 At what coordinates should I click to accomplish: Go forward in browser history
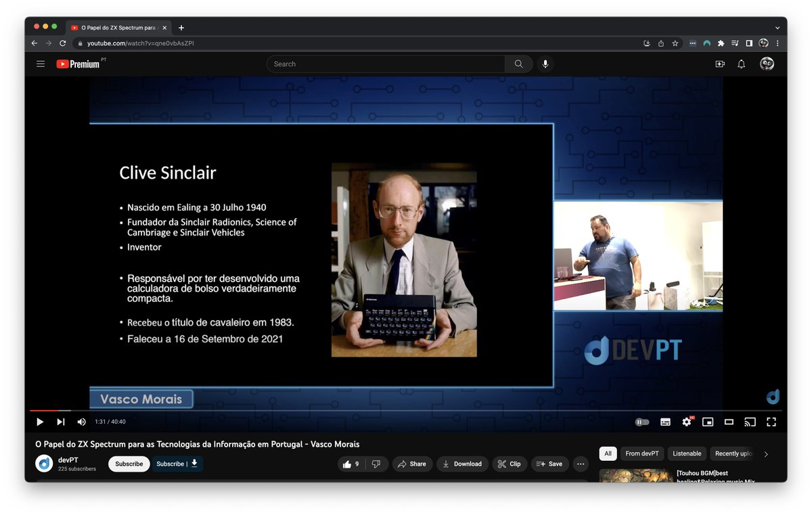(x=49, y=43)
